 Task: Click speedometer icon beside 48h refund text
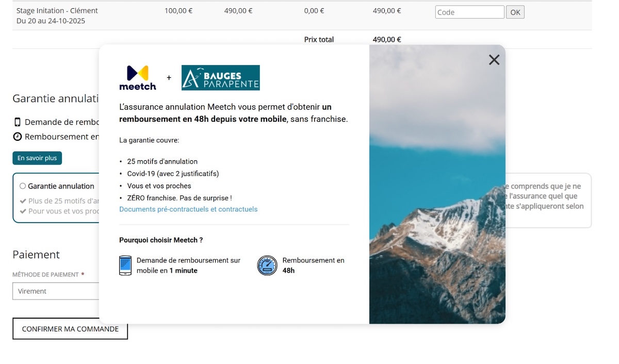tap(267, 266)
